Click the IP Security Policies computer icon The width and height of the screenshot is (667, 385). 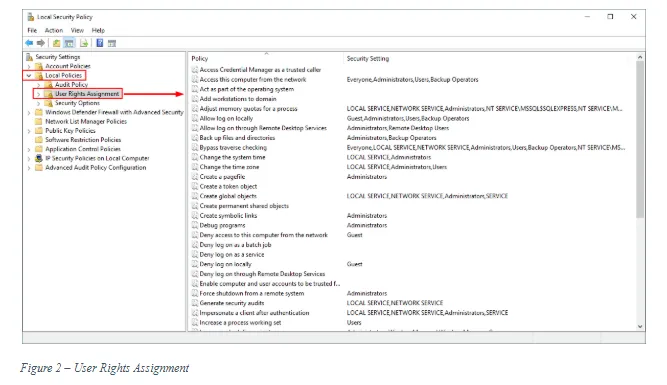(39, 158)
